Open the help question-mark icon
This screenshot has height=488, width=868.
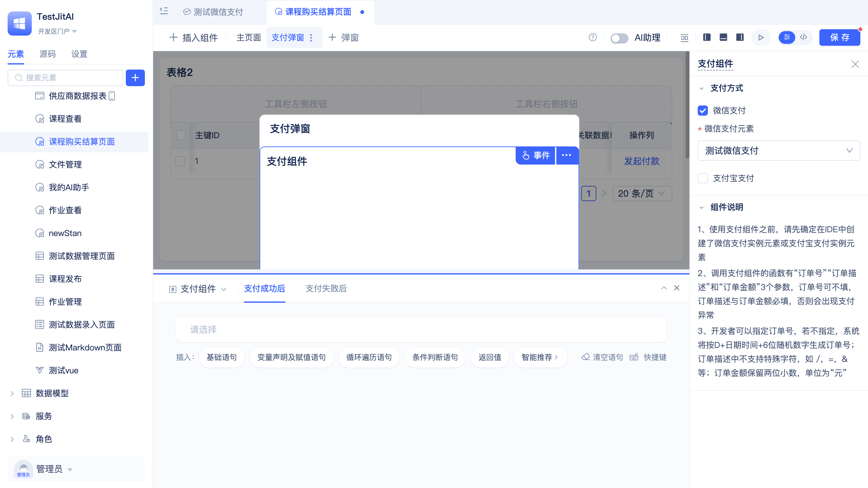pyautogui.click(x=593, y=37)
